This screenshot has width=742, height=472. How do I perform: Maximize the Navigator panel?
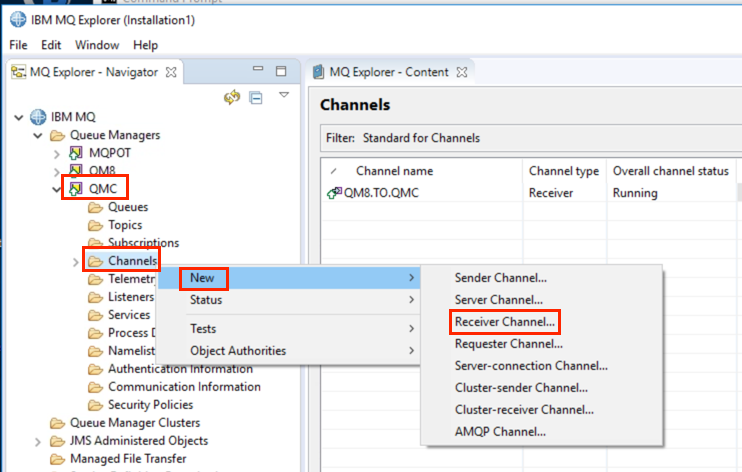click(281, 71)
